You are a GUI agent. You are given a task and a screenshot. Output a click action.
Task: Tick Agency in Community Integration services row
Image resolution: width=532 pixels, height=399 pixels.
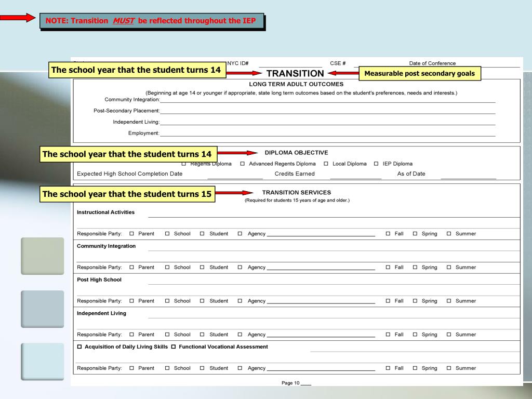240,267
